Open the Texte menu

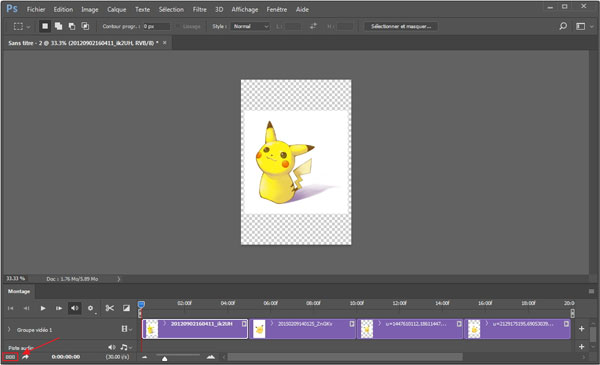tap(142, 10)
